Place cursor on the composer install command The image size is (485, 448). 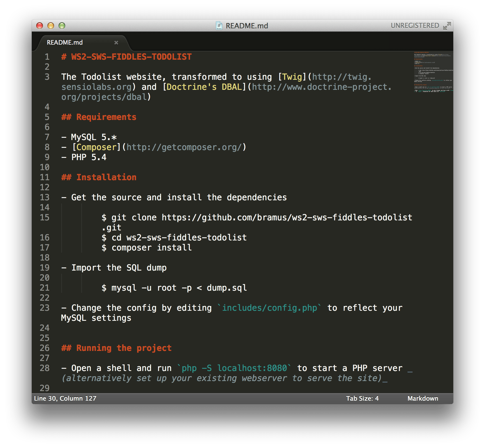pos(151,247)
